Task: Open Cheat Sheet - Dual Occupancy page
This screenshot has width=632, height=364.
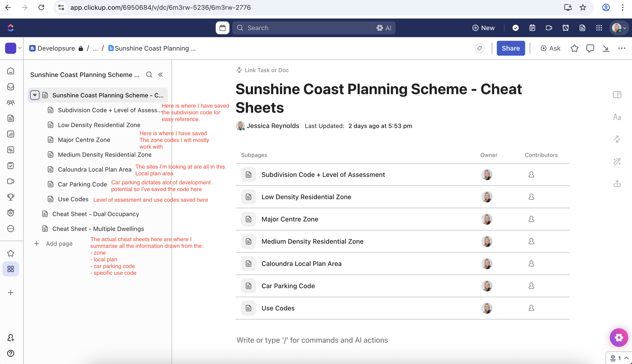Action: pos(96,214)
